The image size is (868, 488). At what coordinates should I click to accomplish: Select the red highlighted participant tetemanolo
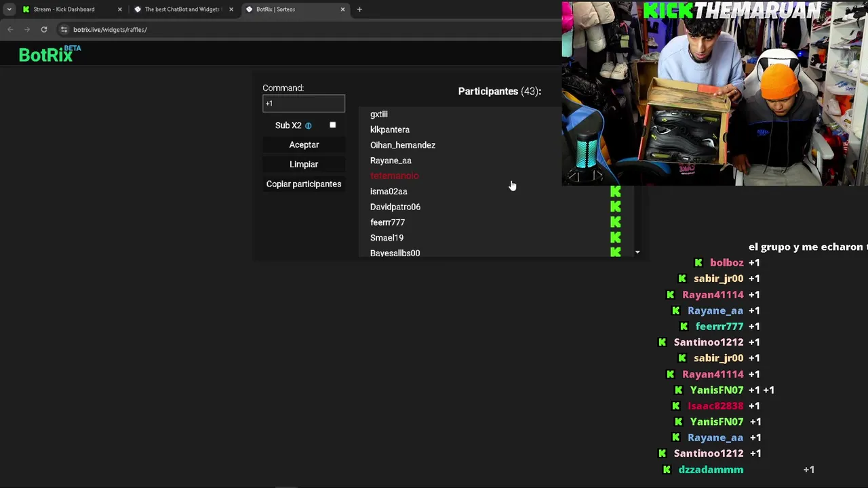tap(395, 176)
